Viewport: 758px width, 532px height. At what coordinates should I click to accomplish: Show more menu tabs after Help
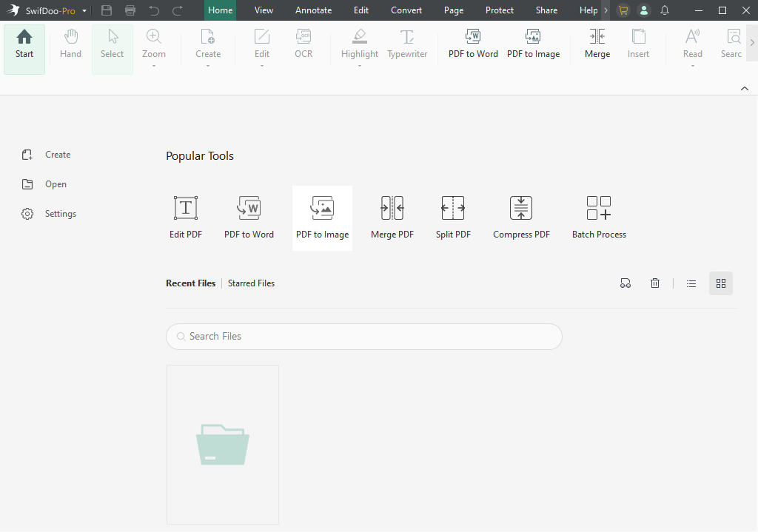coord(606,10)
